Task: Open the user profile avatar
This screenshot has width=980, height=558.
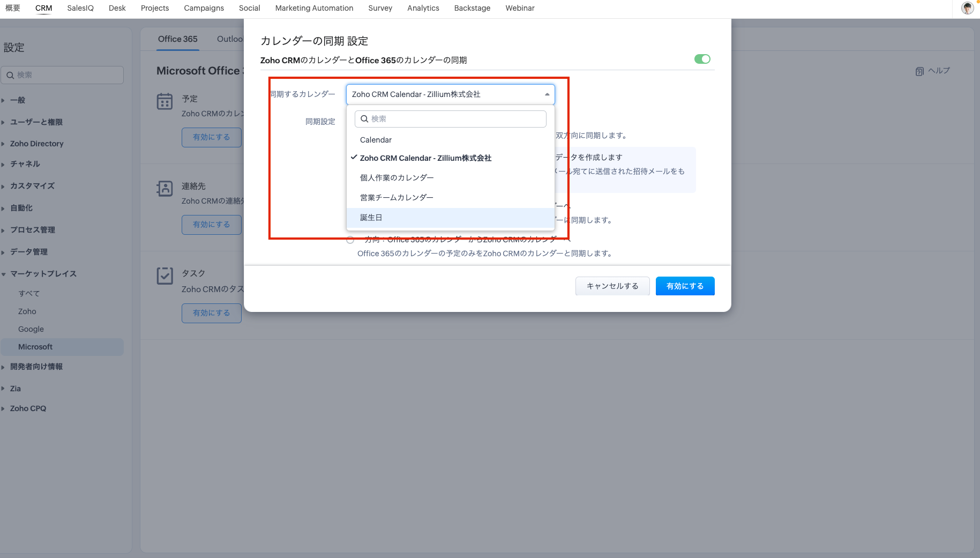Action: click(967, 8)
